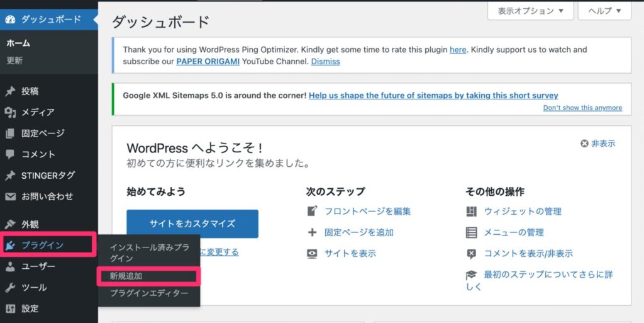Open PAPER ORIGAMI channel link

(x=208, y=62)
